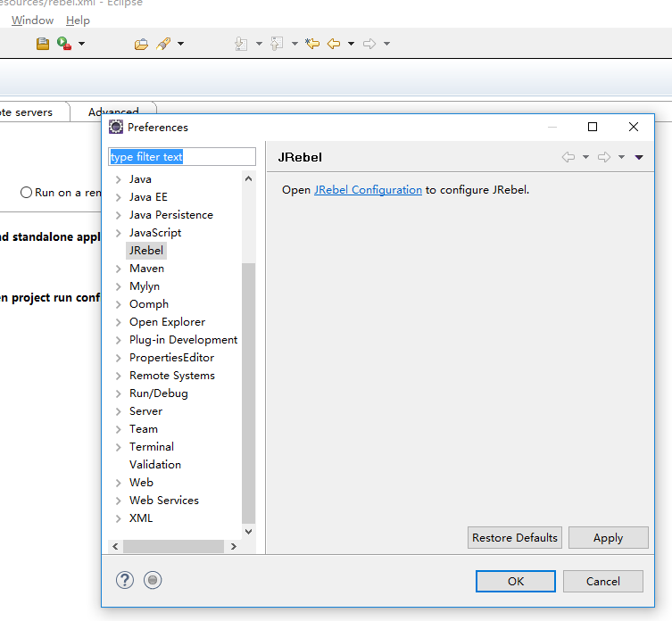672x621 pixels.
Task: Open the preferences forward history dropdown
Action: click(621, 157)
